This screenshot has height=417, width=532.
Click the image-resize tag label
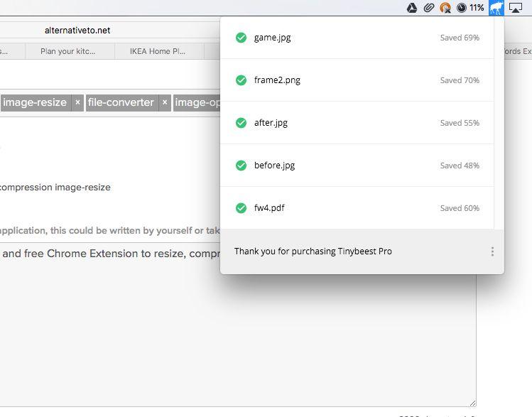click(x=35, y=102)
